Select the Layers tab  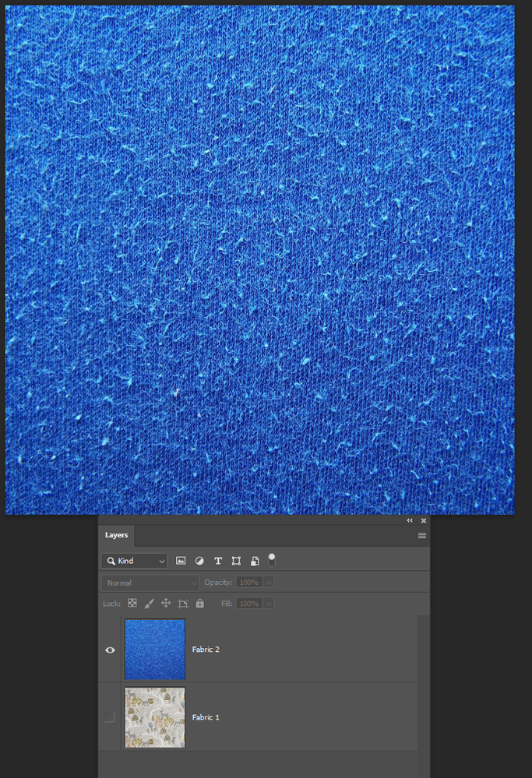point(116,535)
